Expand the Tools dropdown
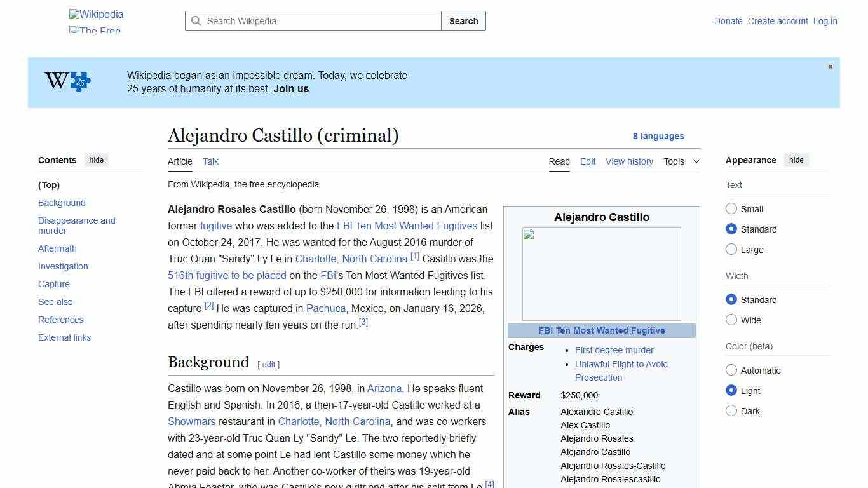Viewport: 868px width, 488px height. pos(681,161)
